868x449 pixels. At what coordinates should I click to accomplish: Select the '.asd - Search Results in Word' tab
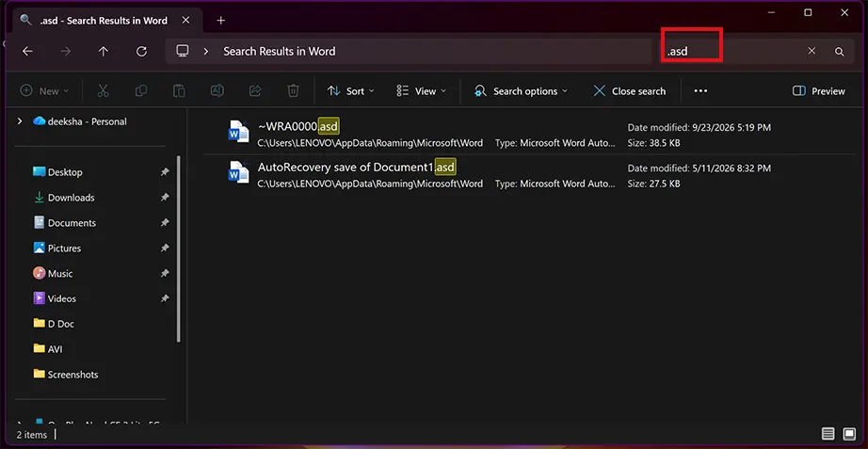click(105, 20)
